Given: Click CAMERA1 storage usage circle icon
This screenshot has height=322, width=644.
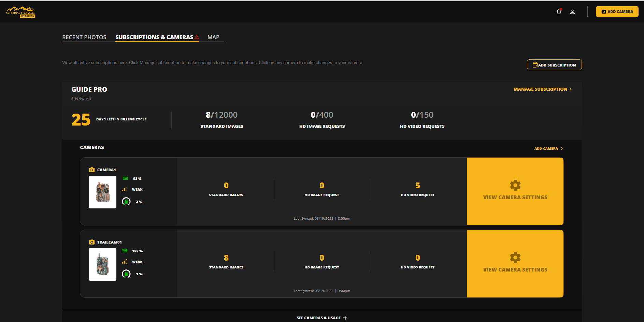Looking at the screenshot, I should [126, 202].
